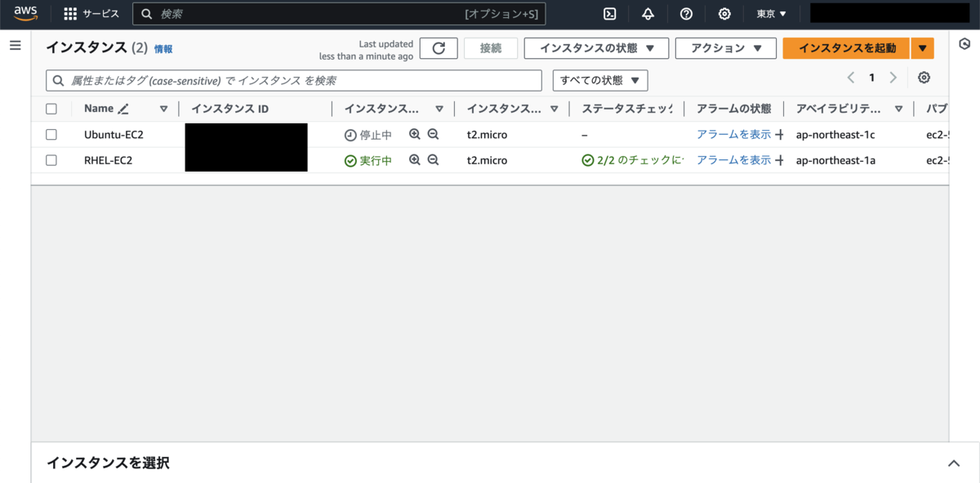Click the 実行中 status of RHEL-EC2
The image size is (980, 483).
point(368,160)
